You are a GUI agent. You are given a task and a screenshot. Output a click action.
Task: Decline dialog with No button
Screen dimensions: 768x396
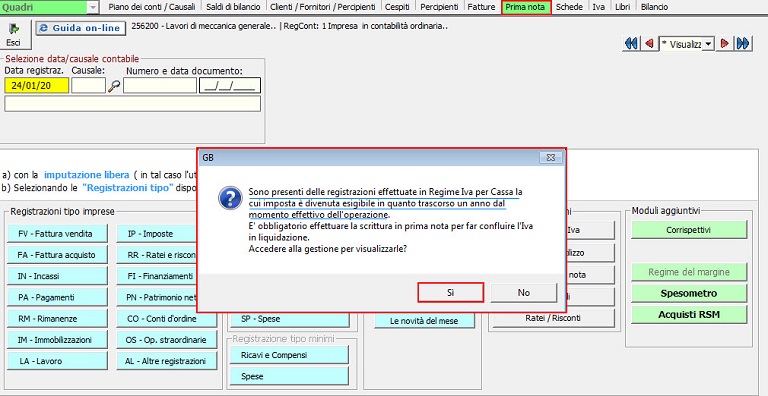524,293
